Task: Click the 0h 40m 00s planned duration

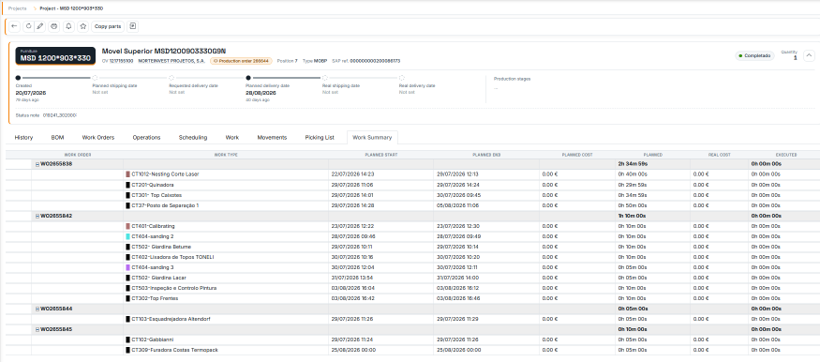Action: pos(633,174)
